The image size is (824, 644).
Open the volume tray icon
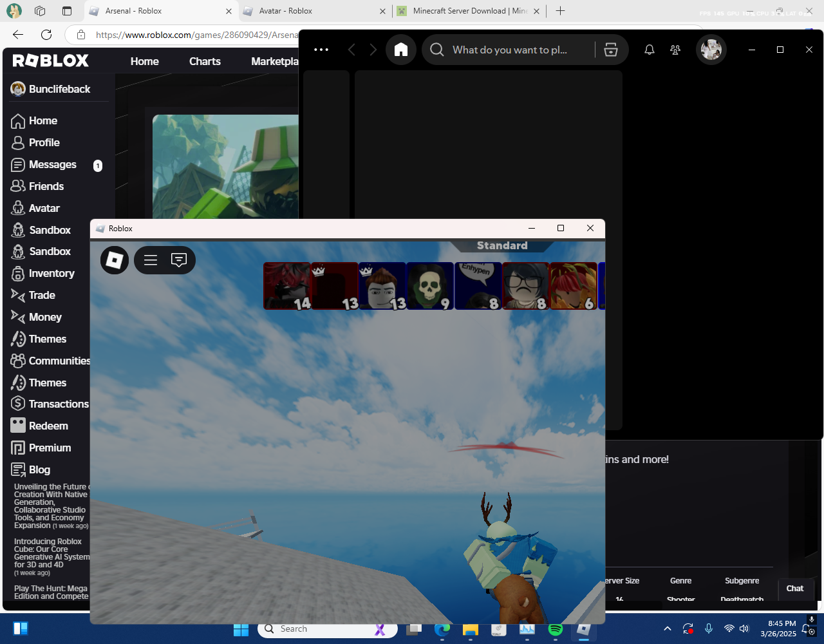click(744, 629)
